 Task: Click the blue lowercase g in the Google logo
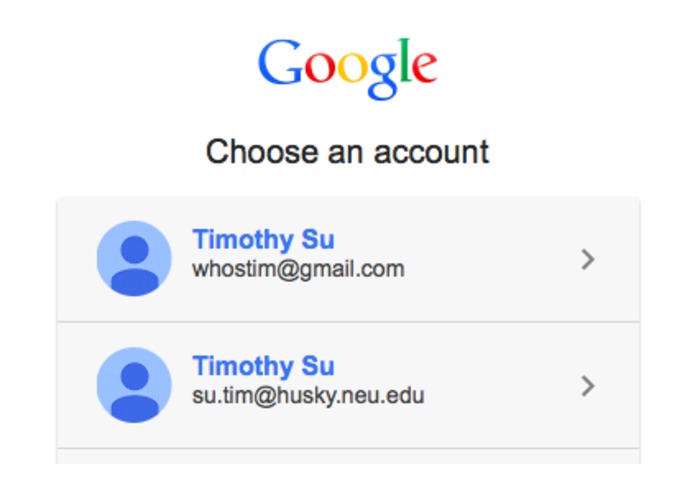coord(383,76)
